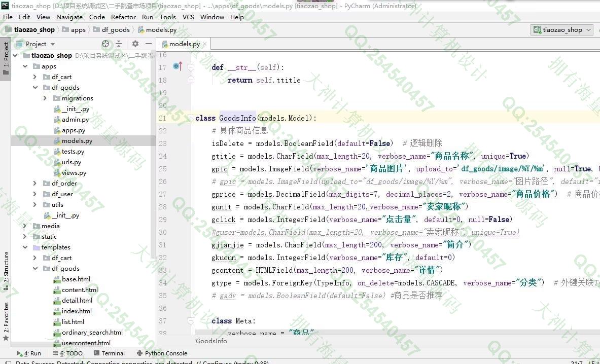Open the TODO tool window
The image size is (600, 364).
click(67, 353)
